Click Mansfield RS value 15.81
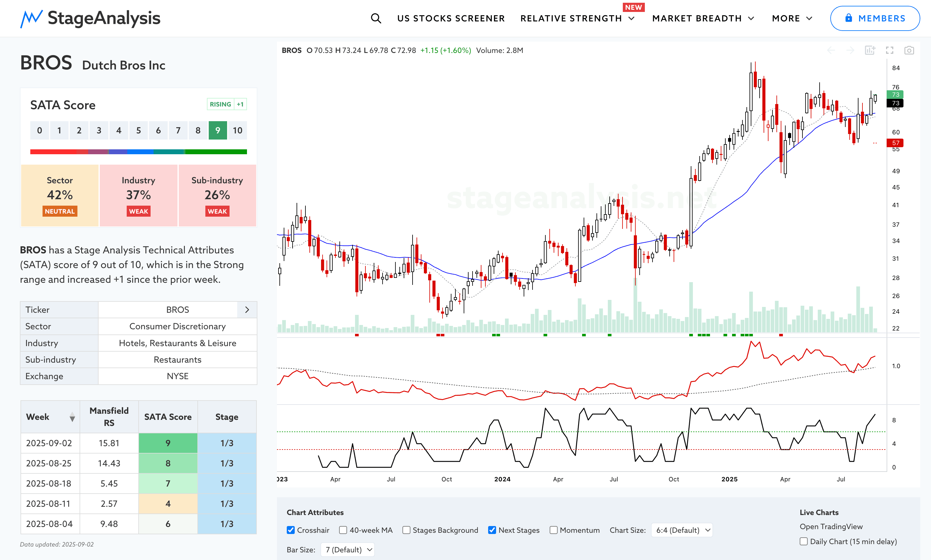Image resolution: width=931 pixels, height=560 pixels. [109, 443]
